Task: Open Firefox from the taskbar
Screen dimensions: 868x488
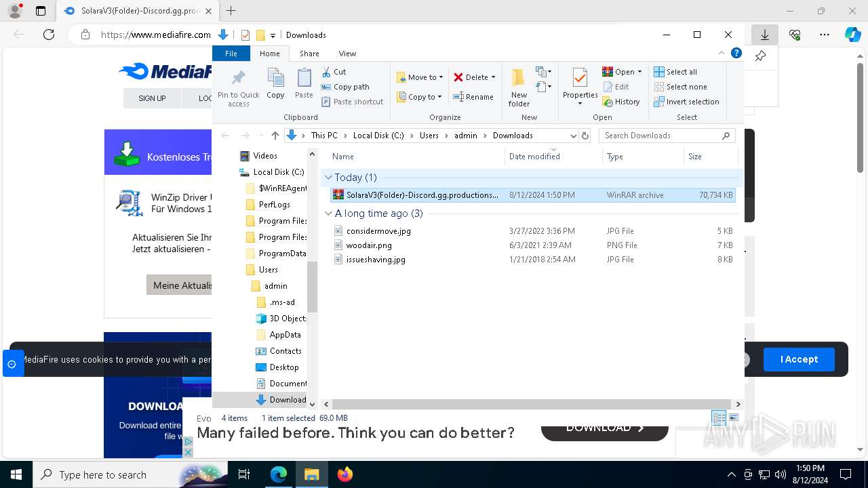Action: coord(345,474)
